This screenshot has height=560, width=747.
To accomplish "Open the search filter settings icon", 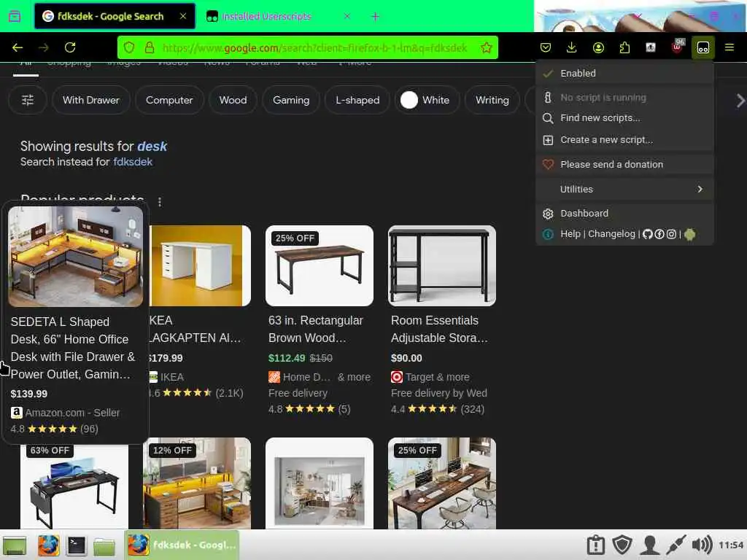I will pos(28,100).
